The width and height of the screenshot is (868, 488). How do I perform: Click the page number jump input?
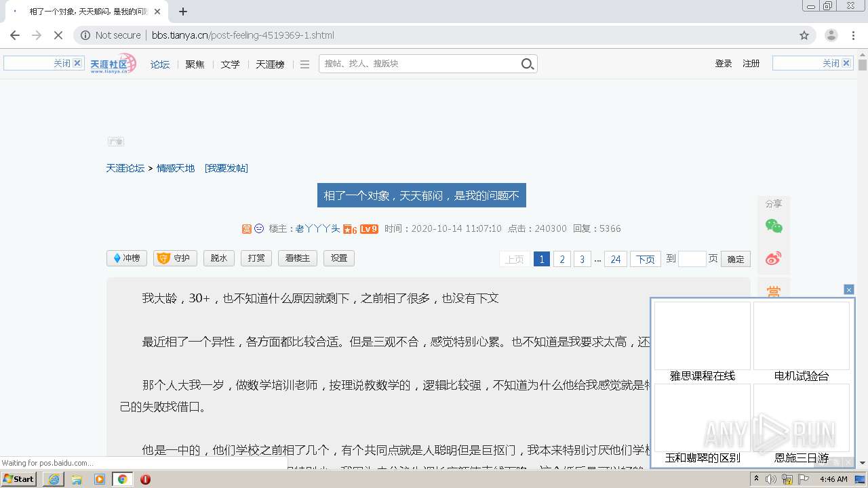click(x=692, y=259)
